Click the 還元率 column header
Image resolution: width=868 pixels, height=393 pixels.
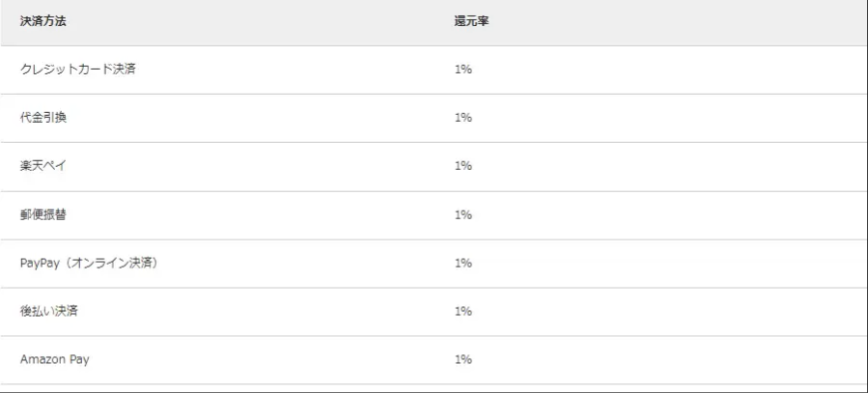pyautogui.click(x=470, y=20)
